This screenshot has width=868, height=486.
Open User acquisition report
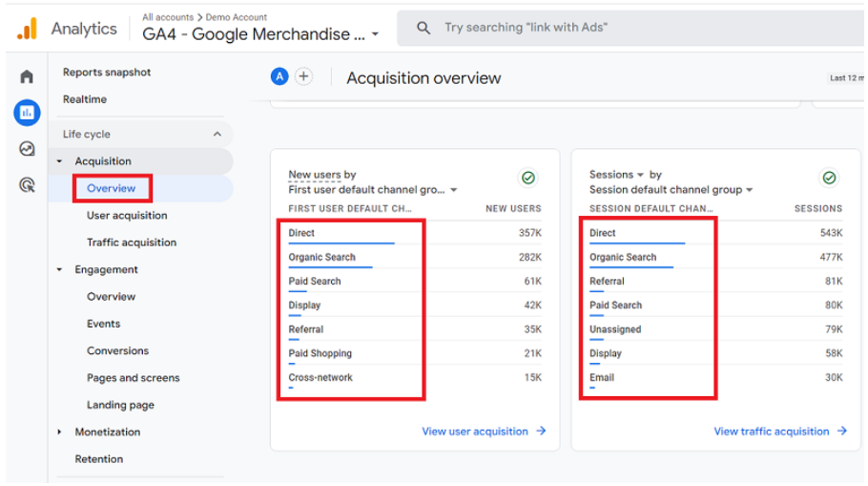pos(127,216)
